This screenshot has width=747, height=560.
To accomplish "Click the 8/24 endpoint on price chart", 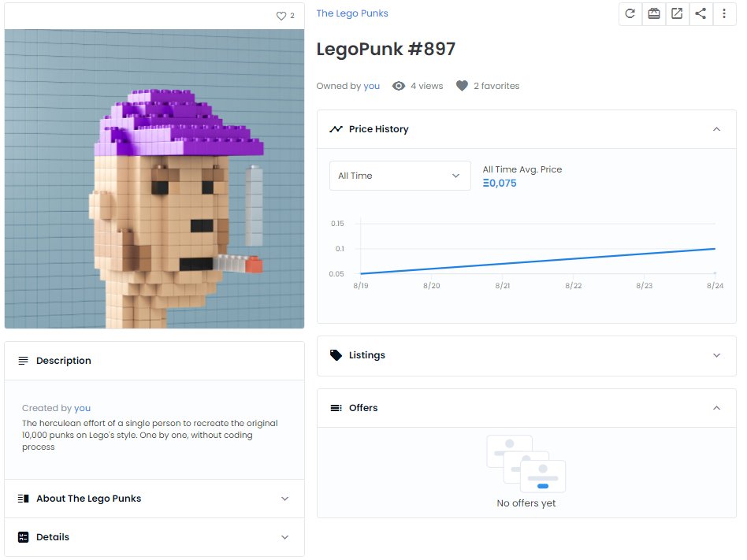I will [715, 249].
